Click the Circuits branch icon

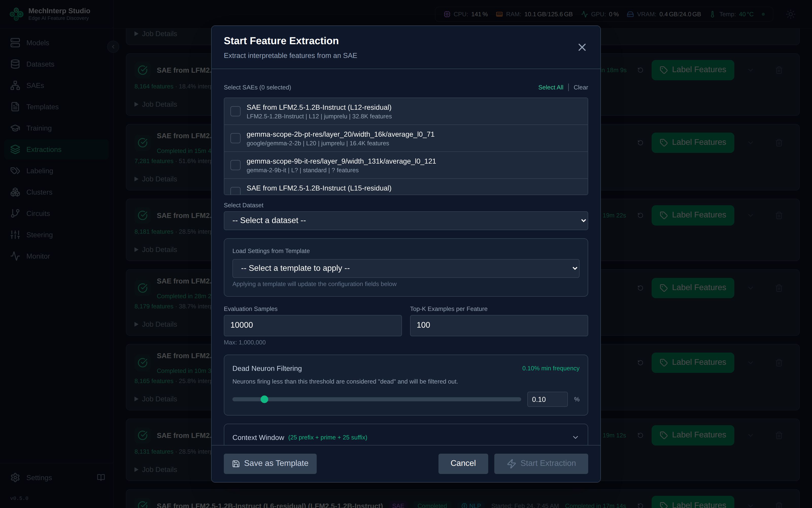pos(15,214)
